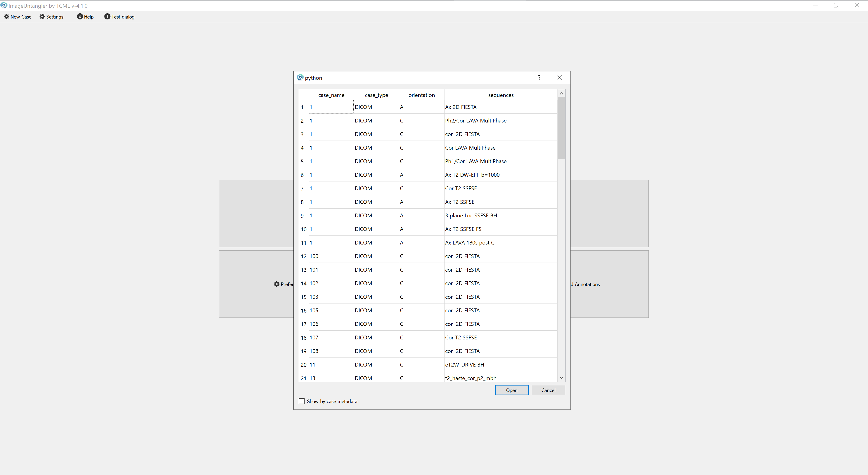Select case_name cell '103'
The image size is (868, 475).
coord(331,297)
